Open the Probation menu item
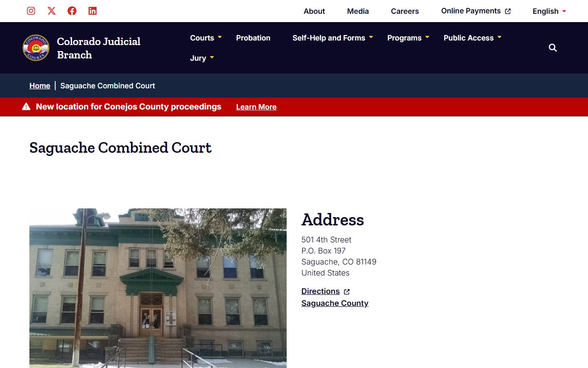588x368 pixels. (x=253, y=38)
